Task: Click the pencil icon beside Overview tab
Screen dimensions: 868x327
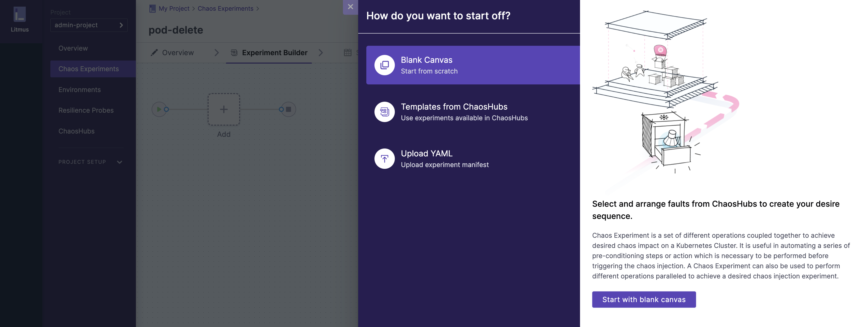Action: tap(154, 53)
